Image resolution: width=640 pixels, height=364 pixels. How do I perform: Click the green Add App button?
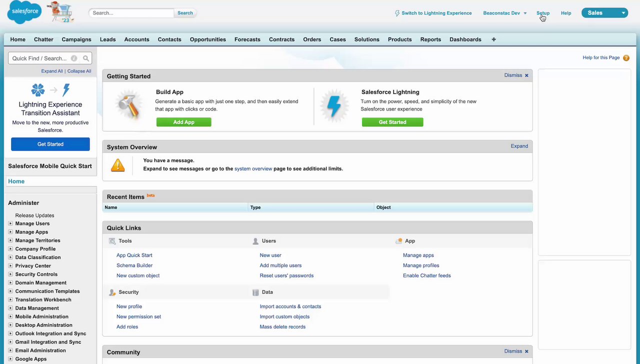click(184, 122)
